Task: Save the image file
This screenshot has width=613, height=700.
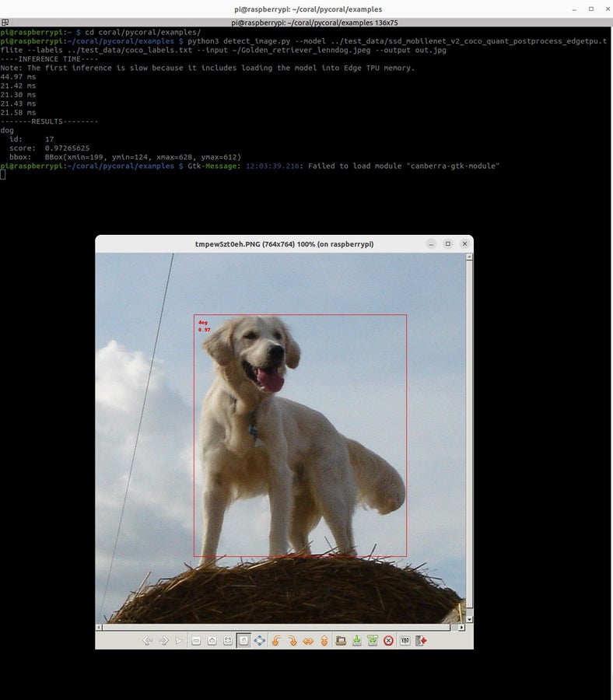Action: 356,641
